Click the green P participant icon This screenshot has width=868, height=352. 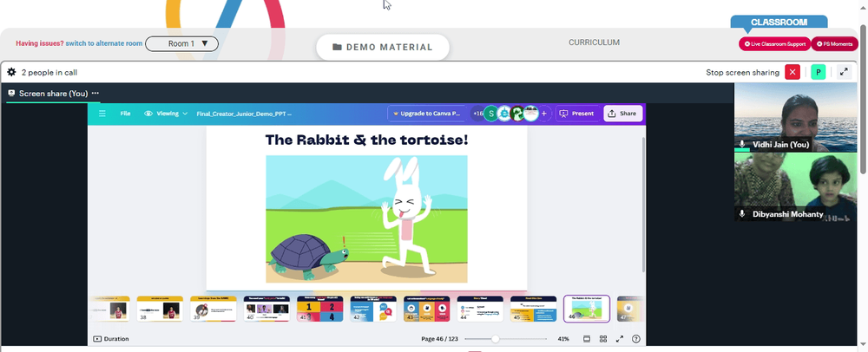(x=819, y=72)
